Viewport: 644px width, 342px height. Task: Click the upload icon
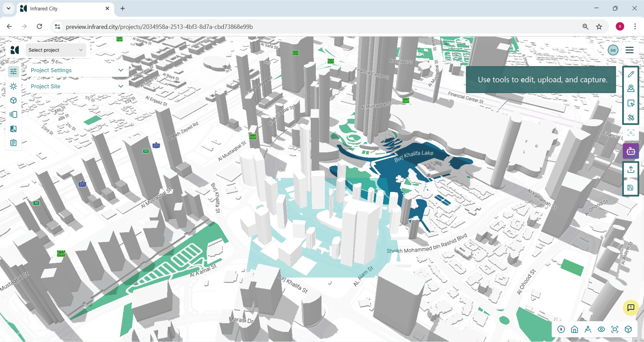click(x=631, y=169)
